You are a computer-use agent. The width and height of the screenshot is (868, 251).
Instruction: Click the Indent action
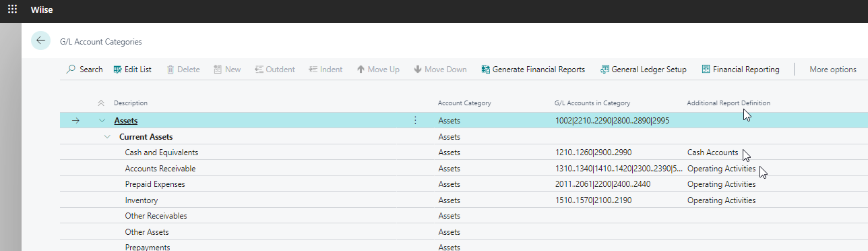point(325,69)
